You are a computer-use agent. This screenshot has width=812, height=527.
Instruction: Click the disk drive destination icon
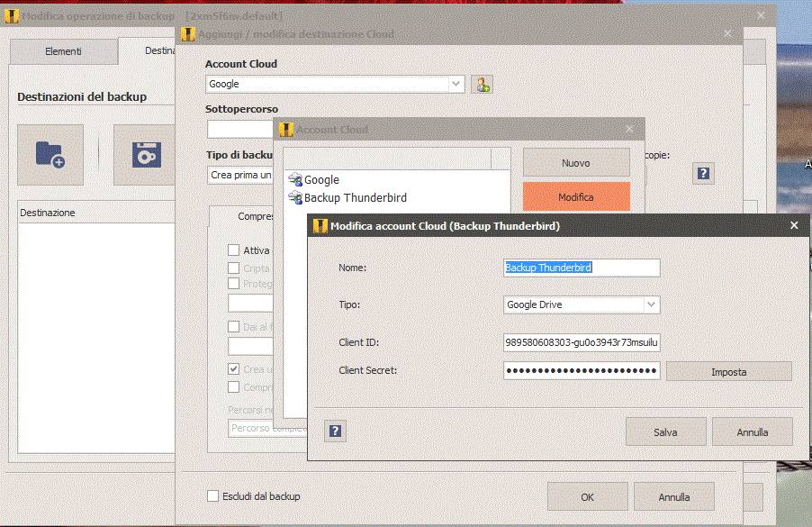point(144,154)
